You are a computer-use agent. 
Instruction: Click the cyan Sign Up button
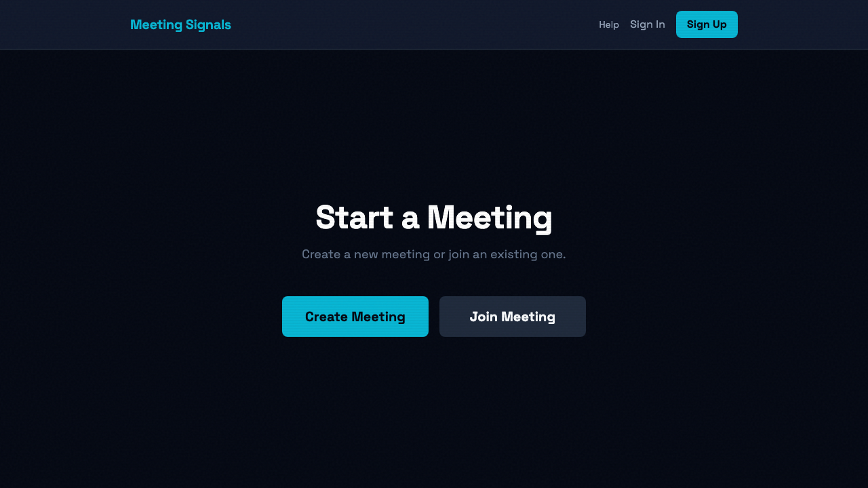(x=707, y=24)
